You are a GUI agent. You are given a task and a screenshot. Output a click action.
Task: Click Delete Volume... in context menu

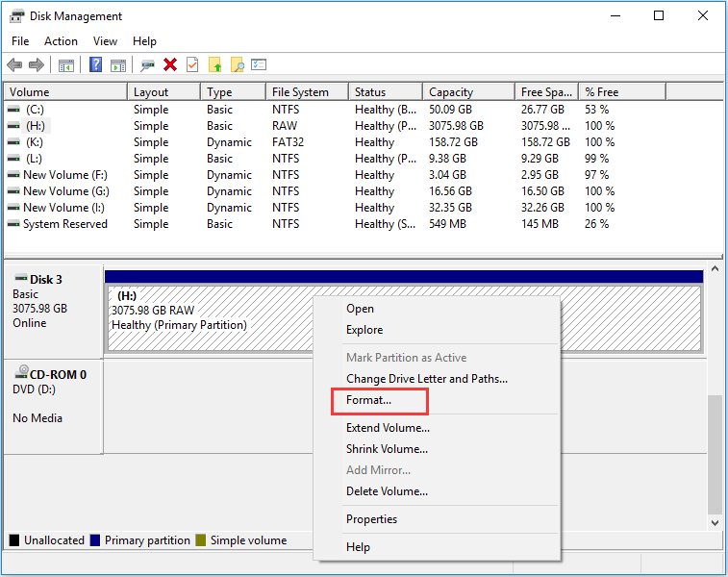click(x=387, y=491)
